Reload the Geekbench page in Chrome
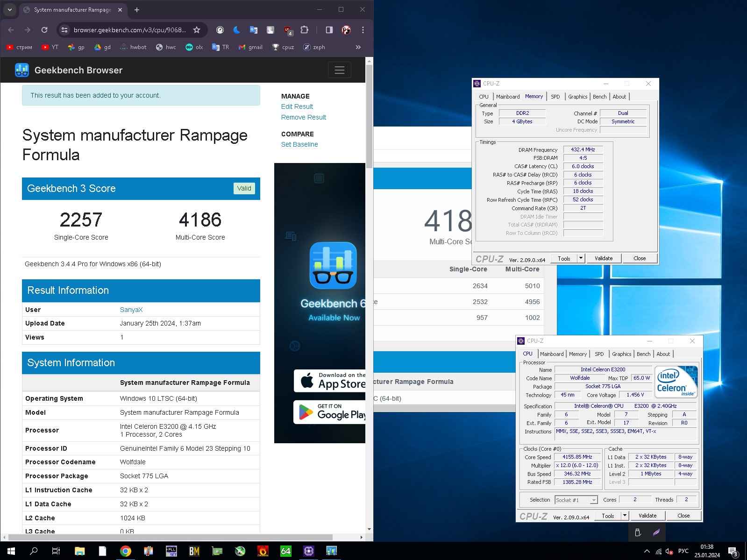The image size is (747, 560). 44,30
